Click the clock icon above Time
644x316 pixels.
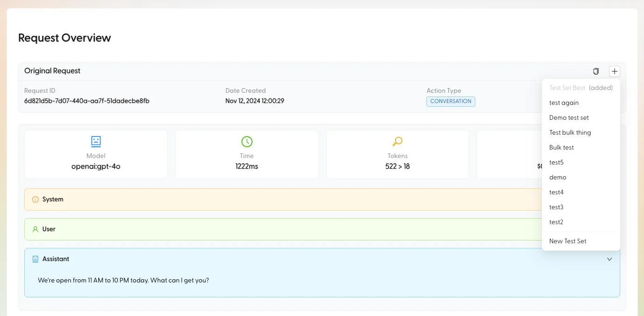click(247, 141)
